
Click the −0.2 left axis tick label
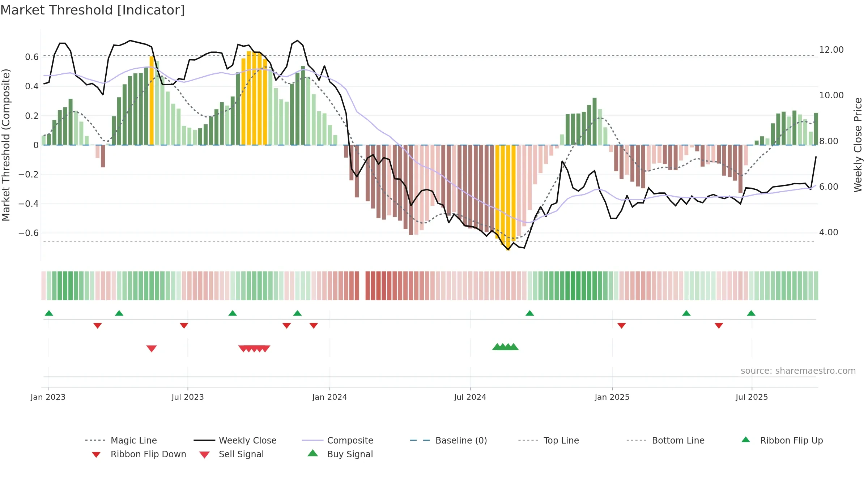[x=29, y=175]
